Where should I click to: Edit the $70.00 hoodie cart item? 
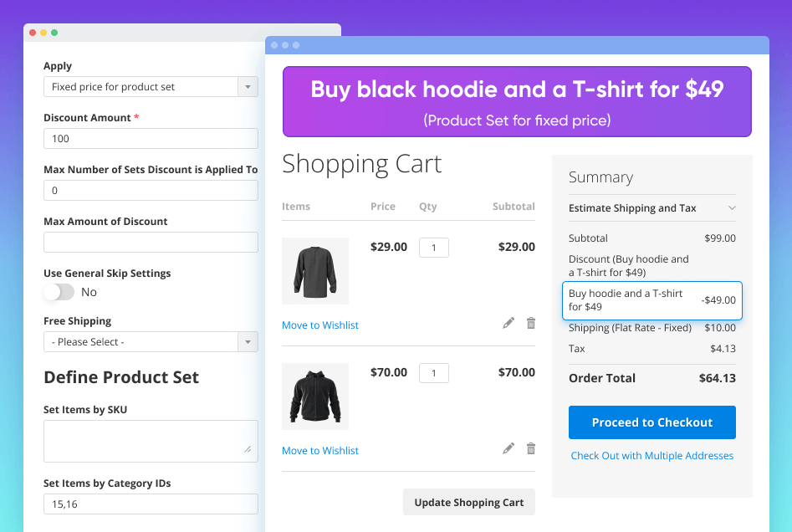pos(508,448)
